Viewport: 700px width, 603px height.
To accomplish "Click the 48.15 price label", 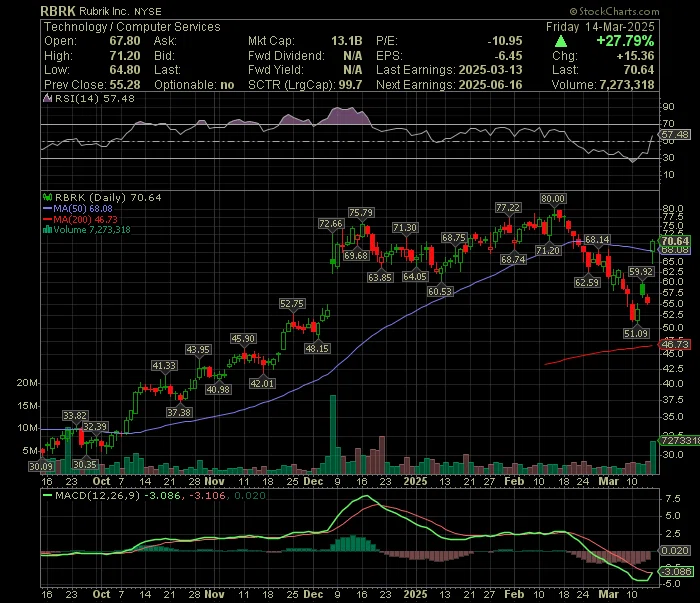I will coord(317,348).
